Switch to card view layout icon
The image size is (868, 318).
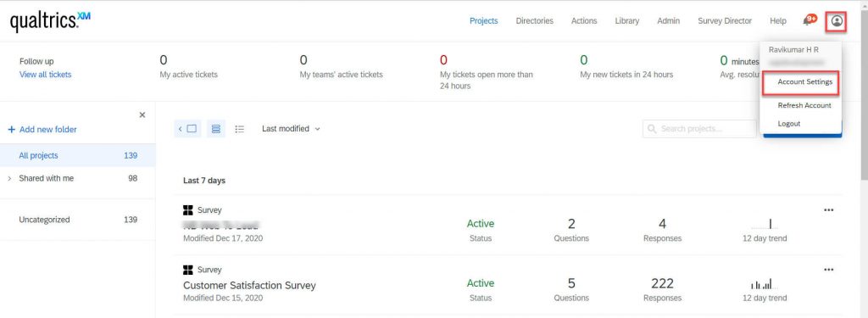(216, 129)
